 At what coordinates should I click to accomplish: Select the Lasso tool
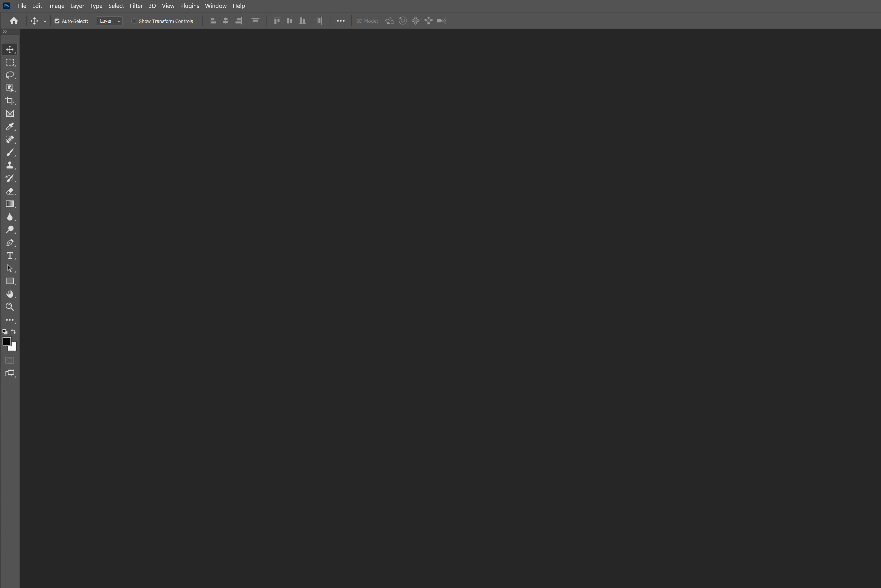(x=10, y=75)
